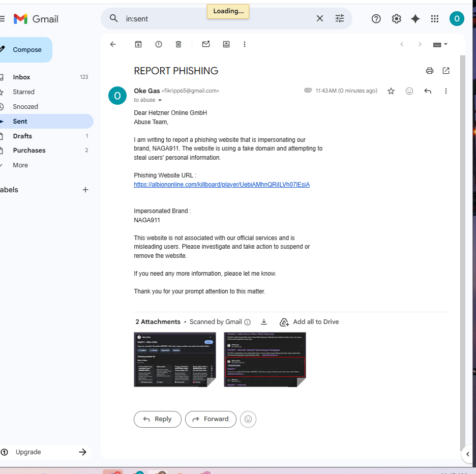
Task: Open the second attachment with red box
Action: pyautogui.click(x=265, y=360)
